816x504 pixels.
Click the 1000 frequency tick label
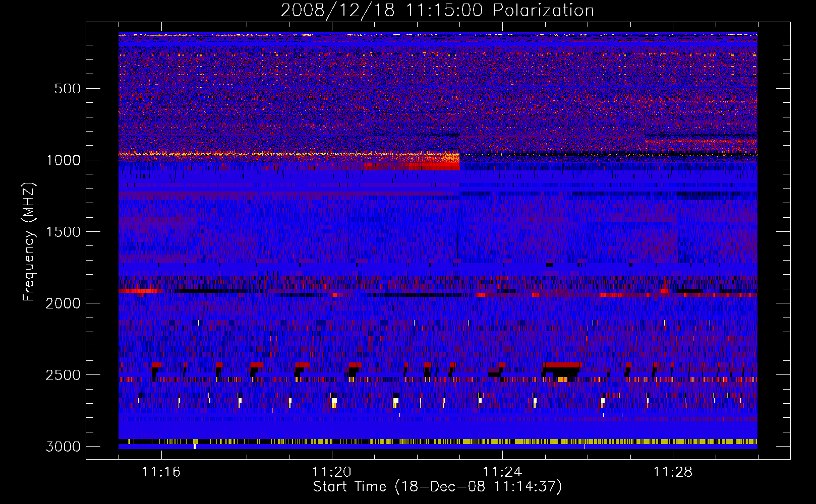[x=63, y=160]
